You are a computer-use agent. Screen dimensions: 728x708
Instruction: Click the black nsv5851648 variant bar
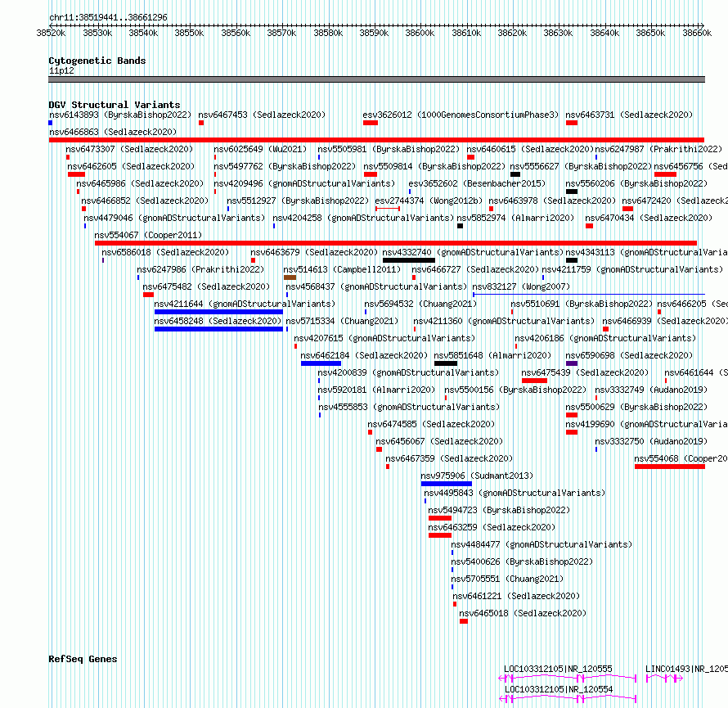446,363
